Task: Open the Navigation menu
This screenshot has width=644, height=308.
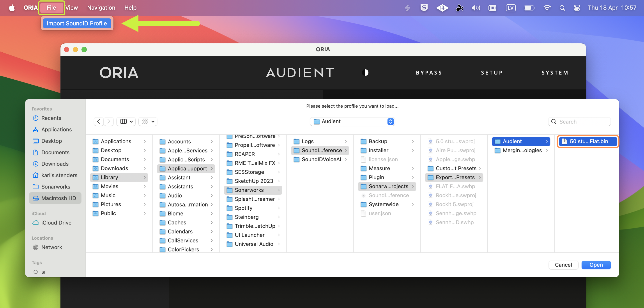Action: pyautogui.click(x=101, y=8)
